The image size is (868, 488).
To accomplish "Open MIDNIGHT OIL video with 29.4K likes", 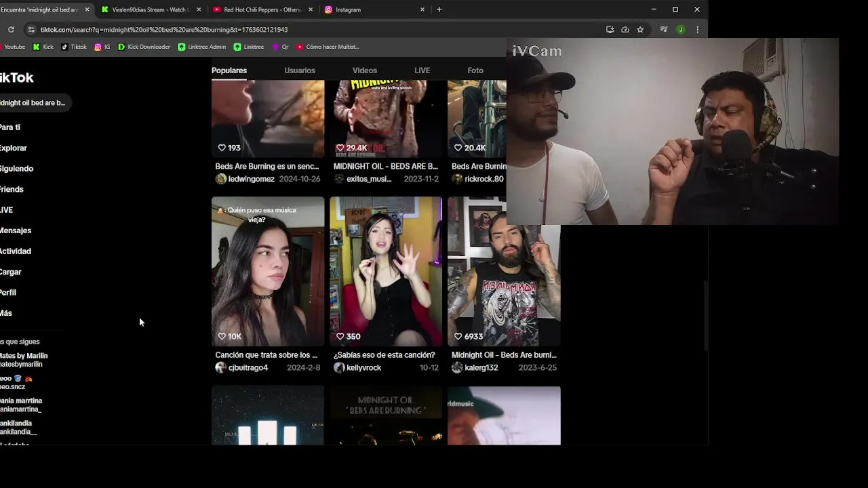I will [x=386, y=119].
